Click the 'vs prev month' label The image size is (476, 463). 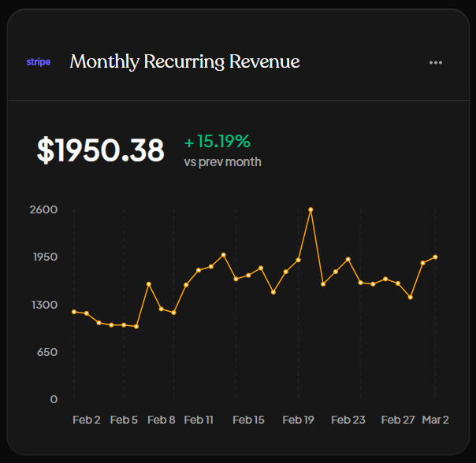pos(222,162)
